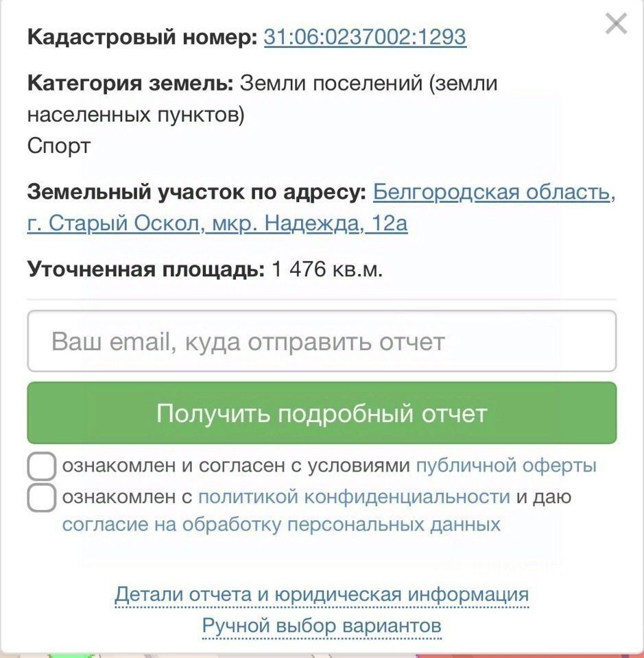This screenshot has width=644, height=658.
Task: Open the политикой конфиденциальности link
Action: click(x=354, y=497)
